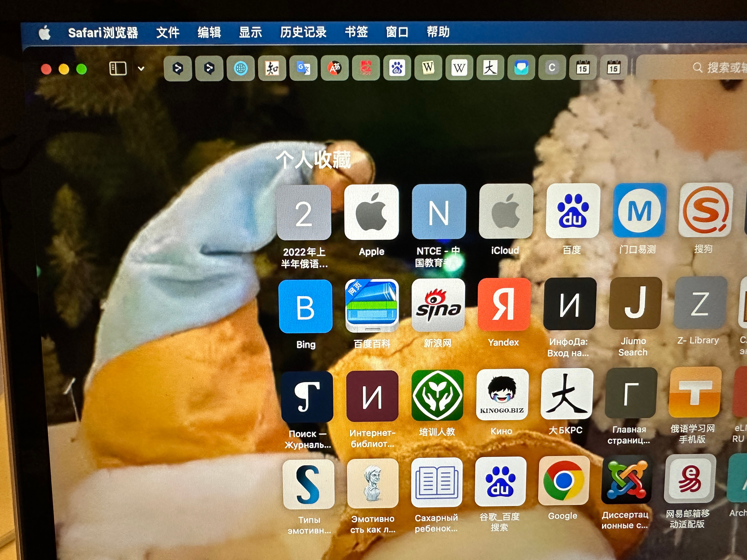Open the 培训人教 favorite icon

click(x=438, y=395)
